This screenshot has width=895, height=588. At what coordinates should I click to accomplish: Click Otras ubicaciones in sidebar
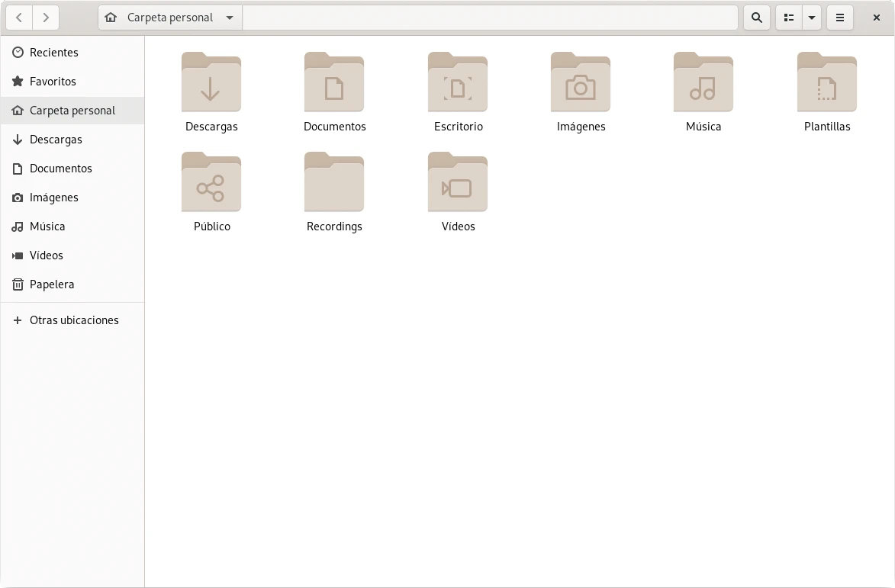(74, 320)
